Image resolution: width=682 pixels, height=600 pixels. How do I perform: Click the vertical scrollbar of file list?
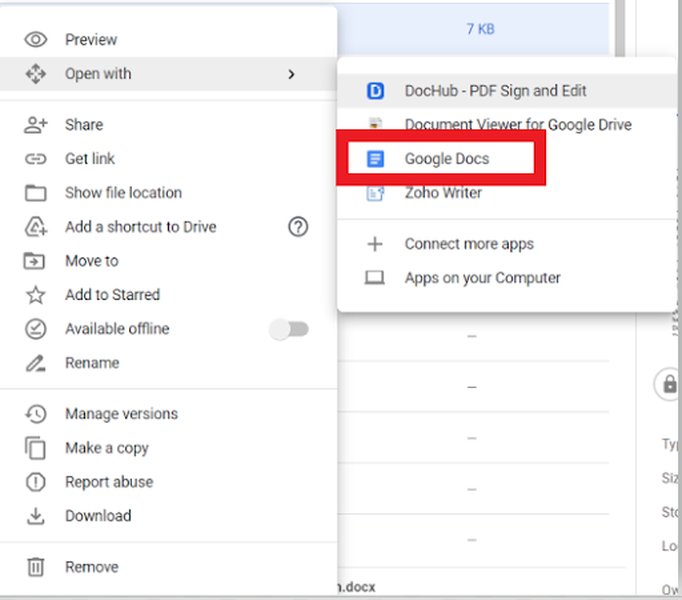pos(620,28)
